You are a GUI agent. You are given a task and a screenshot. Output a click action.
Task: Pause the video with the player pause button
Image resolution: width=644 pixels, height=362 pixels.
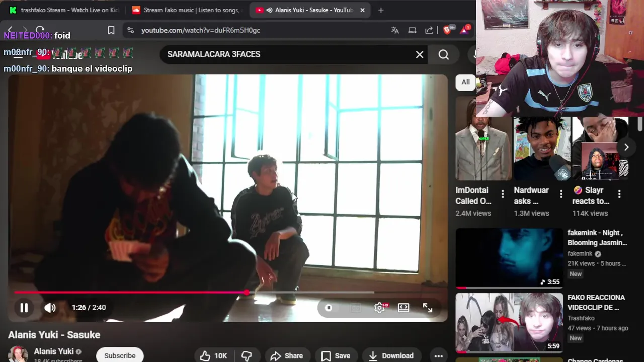(x=24, y=308)
